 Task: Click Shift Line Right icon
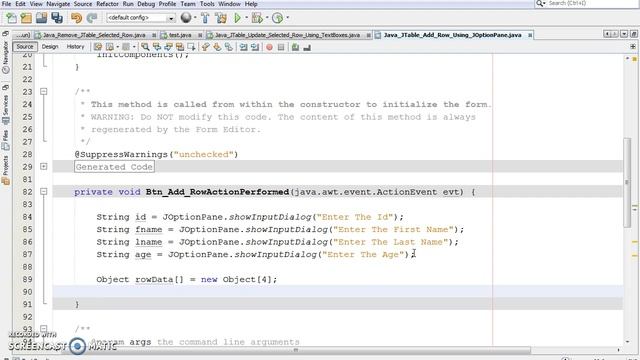click(x=255, y=47)
